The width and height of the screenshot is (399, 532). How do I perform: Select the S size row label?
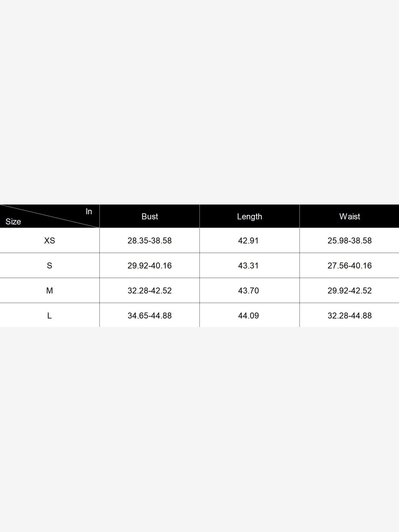pos(49,265)
